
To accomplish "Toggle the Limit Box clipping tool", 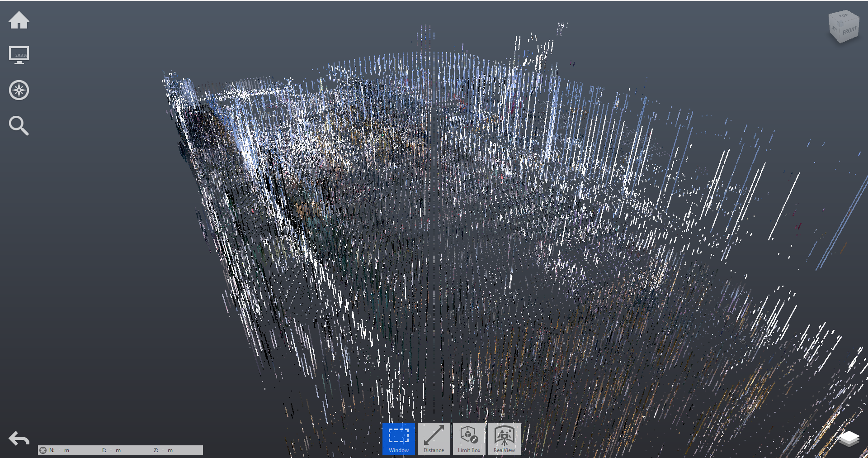I will click(469, 438).
